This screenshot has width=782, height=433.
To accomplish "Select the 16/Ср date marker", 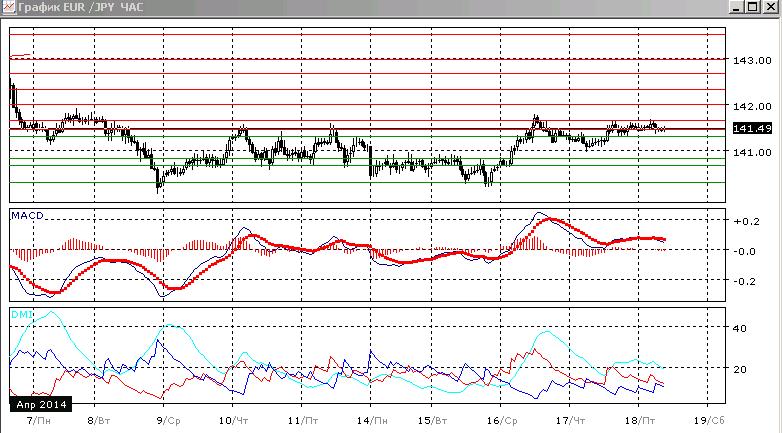I will coord(502,420).
